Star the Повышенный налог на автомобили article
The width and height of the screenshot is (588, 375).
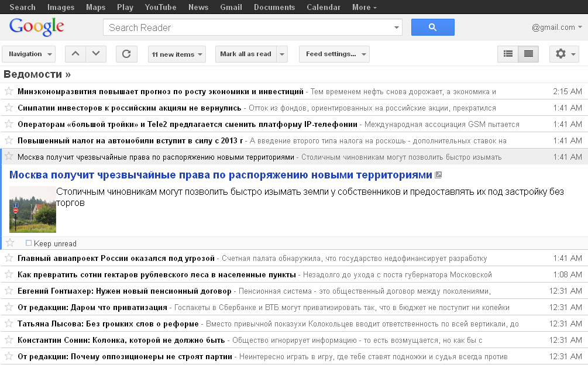[x=9, y=140]
